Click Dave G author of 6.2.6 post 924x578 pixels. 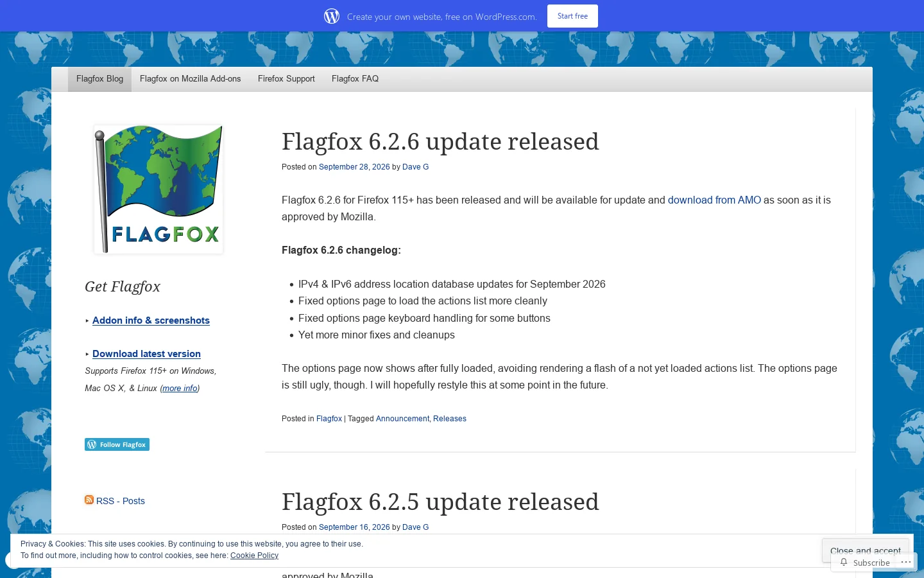415,167
